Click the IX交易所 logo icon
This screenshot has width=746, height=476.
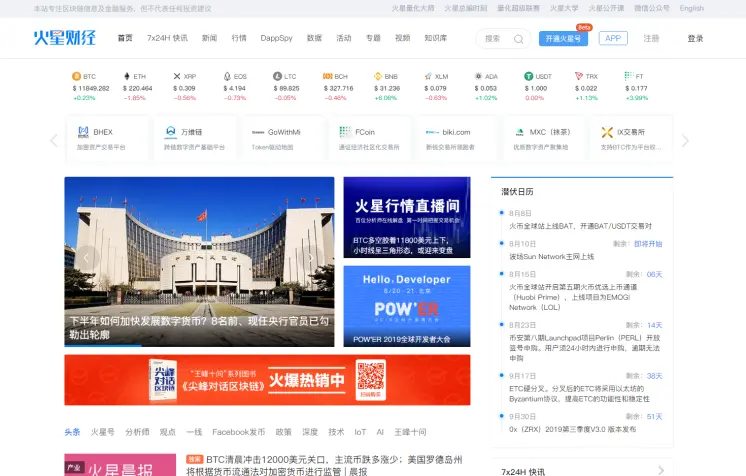pos(607,132)
